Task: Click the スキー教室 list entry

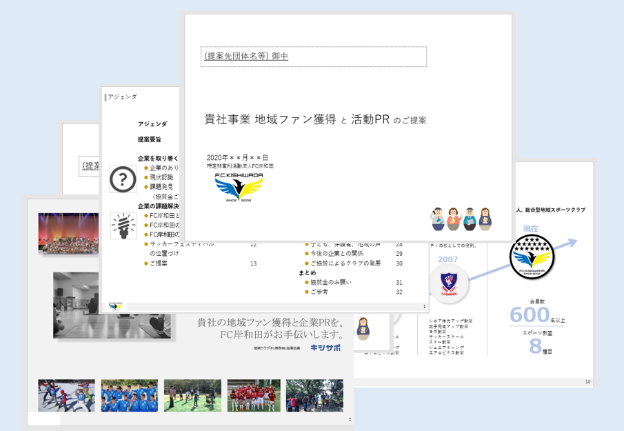Action: pyautogui.click(x=439, y=342)
